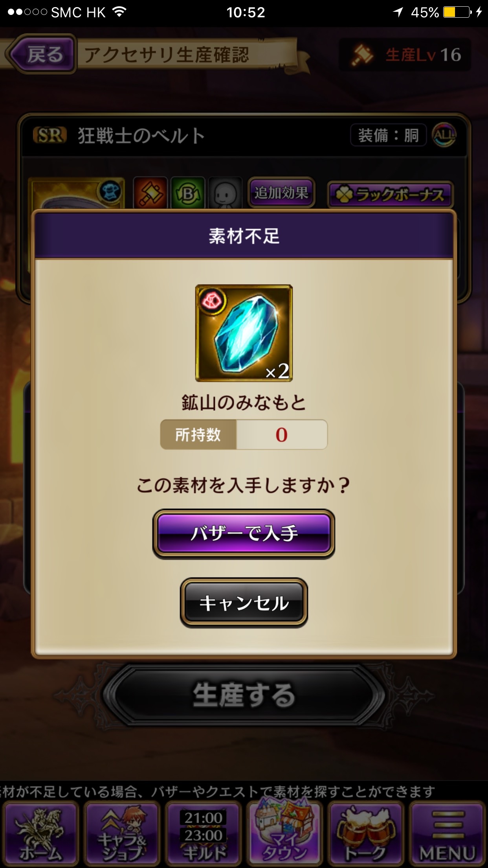
Task: Open the ホーム knight icon
Action: (40, 833)
